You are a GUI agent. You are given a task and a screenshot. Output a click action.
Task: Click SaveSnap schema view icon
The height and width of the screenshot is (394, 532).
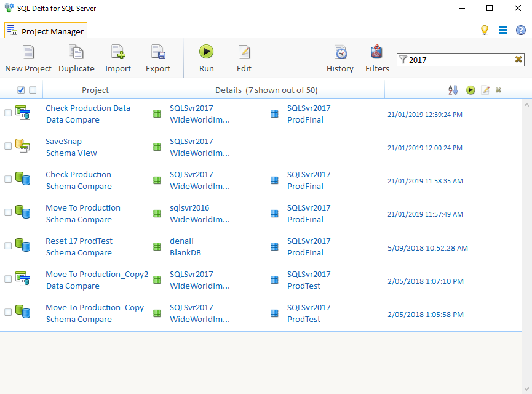click(x=23, y=146)
